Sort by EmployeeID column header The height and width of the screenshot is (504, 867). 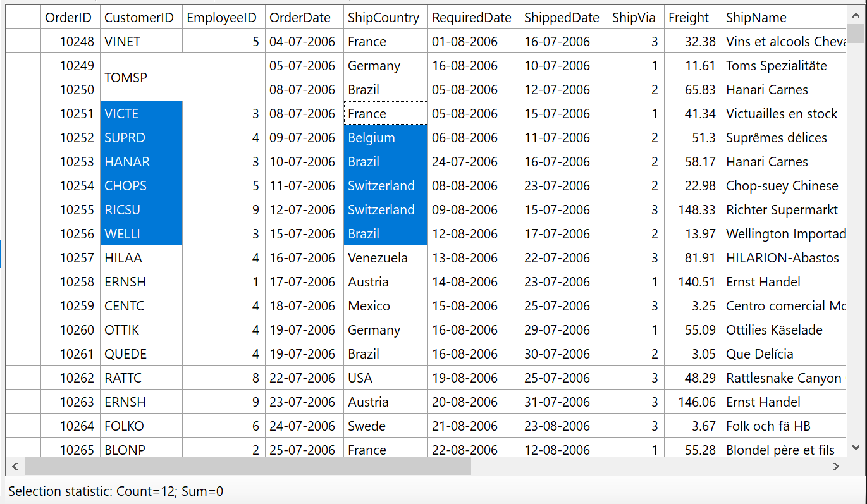(x=224, y=18)
